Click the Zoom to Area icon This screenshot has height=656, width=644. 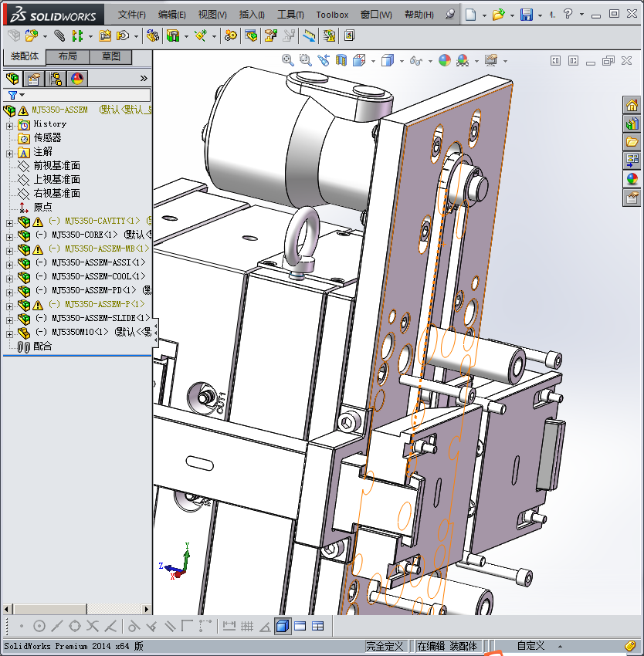[306, 61]
